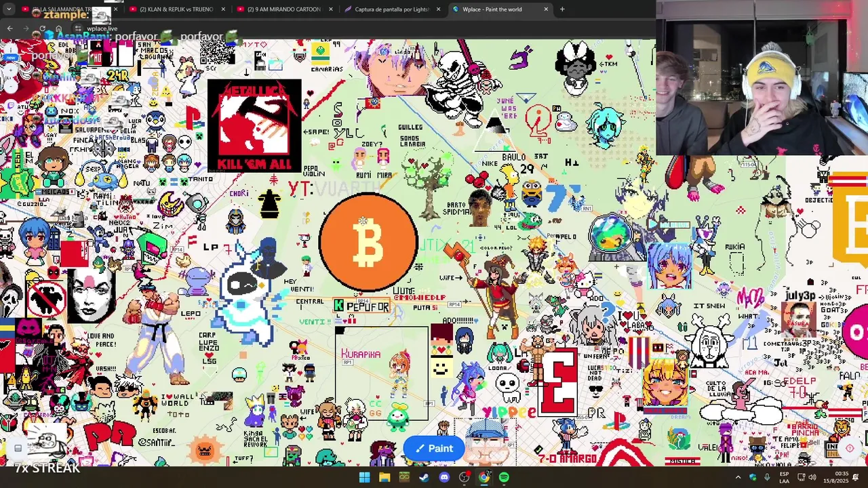Click the big red E artwork

click(x=557, y=381)
